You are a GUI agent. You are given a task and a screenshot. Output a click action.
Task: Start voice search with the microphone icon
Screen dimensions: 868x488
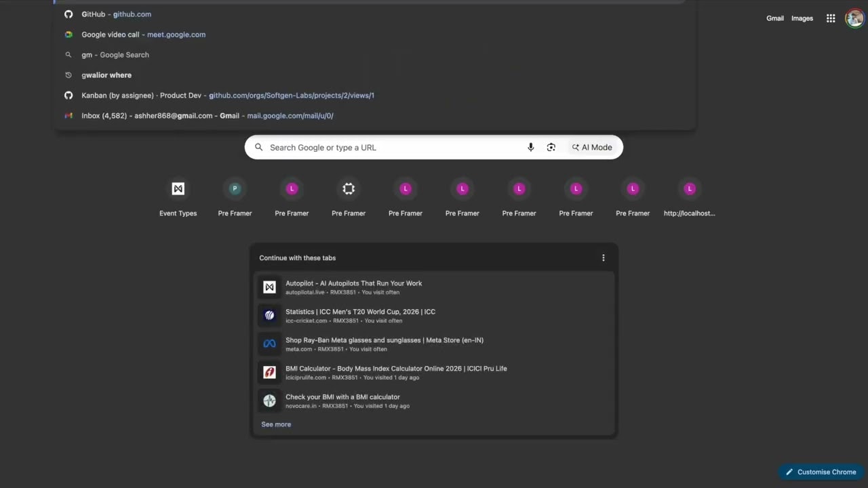coord(531,147)
